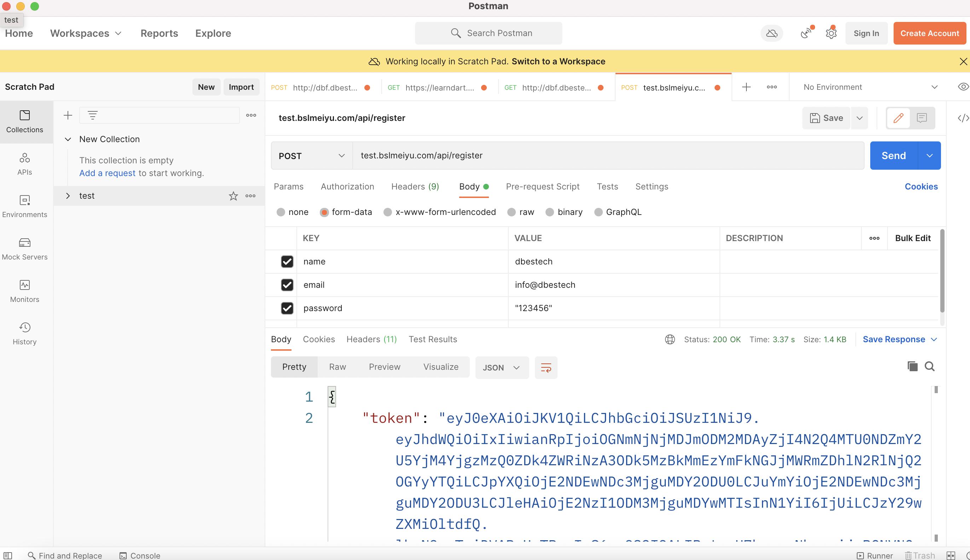Uncheck the name form field
Viewport: 970px width, 560px height.
tap(287, 262)
